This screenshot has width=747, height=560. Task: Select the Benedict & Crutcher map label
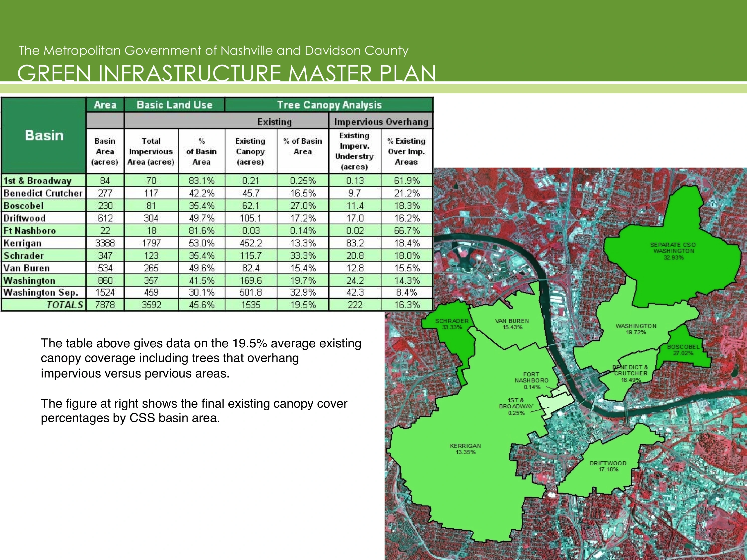click(630, 373)
